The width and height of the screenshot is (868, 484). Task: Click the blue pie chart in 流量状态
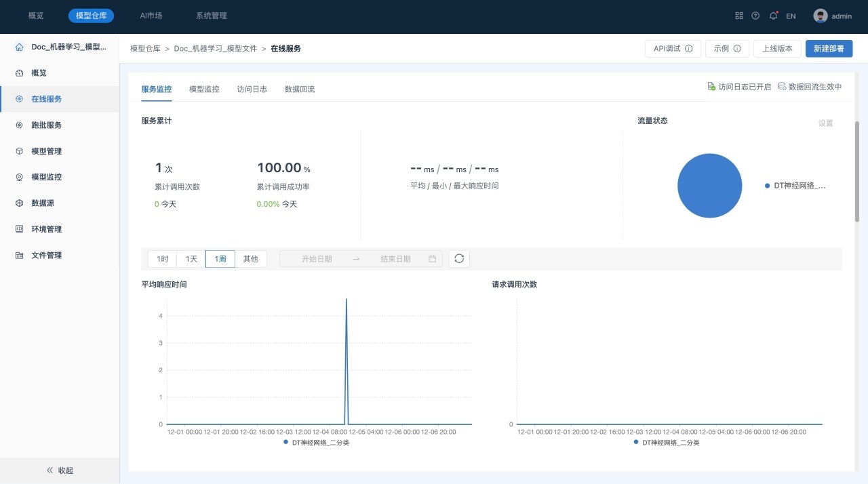(709, 186)
